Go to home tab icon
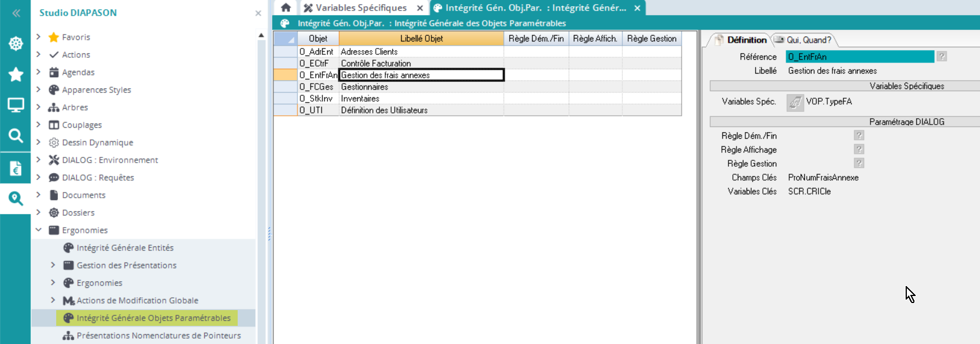 pos(286,8)
